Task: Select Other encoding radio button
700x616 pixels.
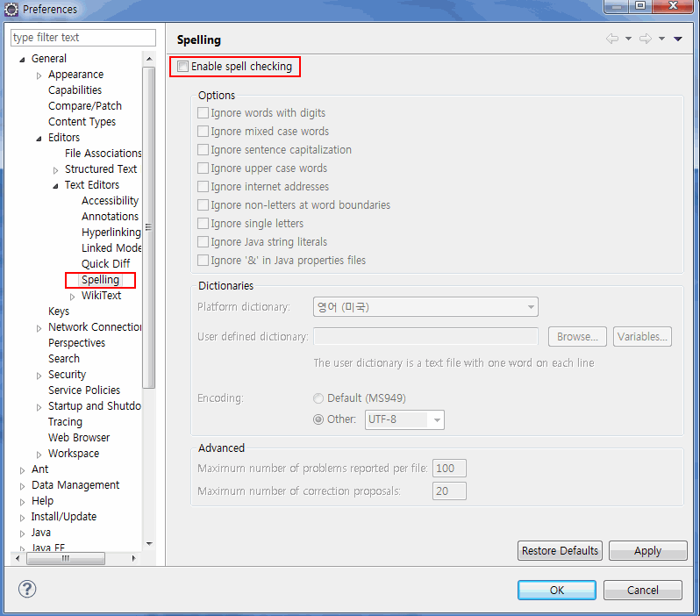Action: (318, 419)
